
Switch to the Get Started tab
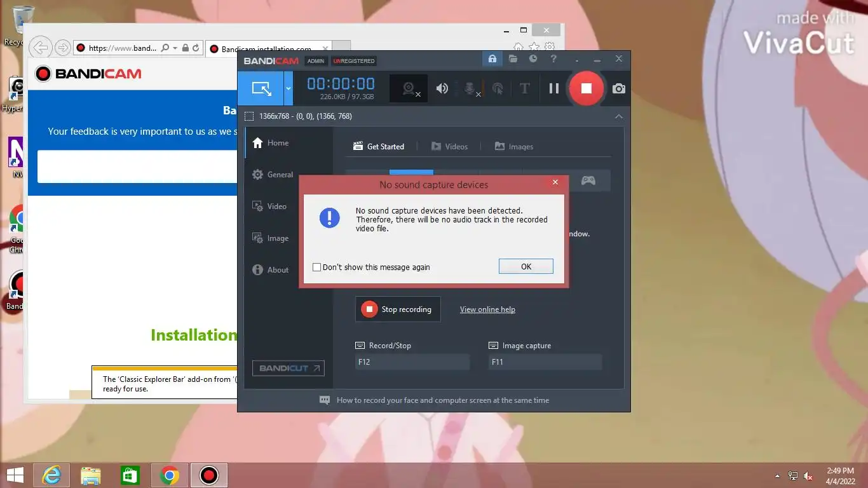click(379, 147)
